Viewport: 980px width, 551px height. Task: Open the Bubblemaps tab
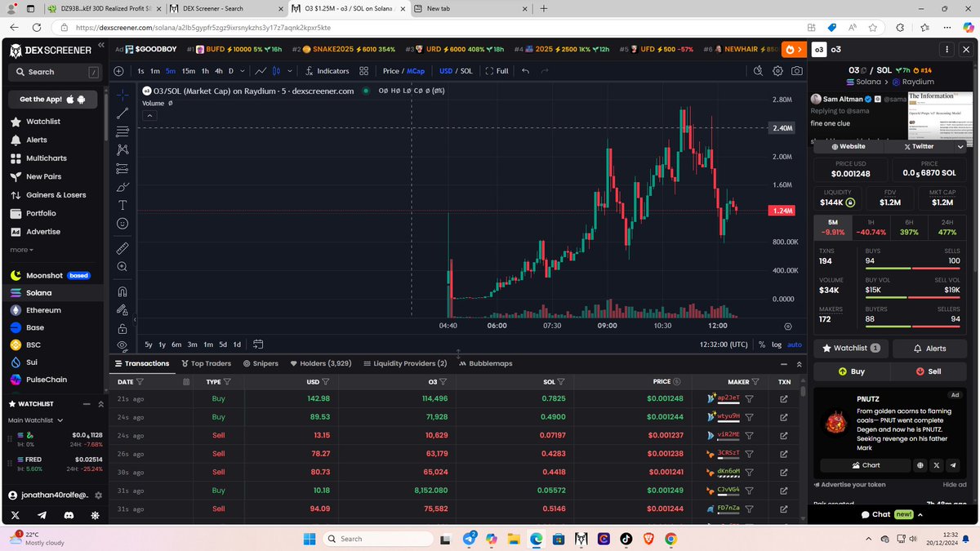[485, 363]
